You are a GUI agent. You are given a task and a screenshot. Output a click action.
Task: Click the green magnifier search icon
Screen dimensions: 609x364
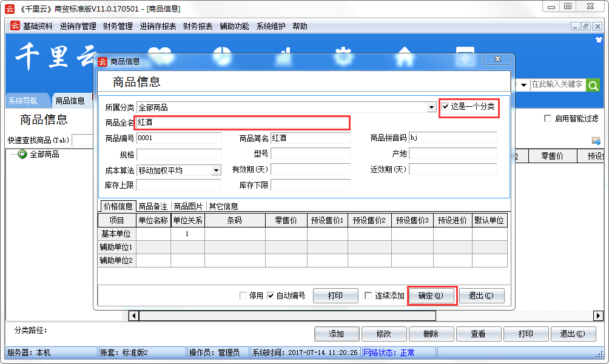pos(593,85)
